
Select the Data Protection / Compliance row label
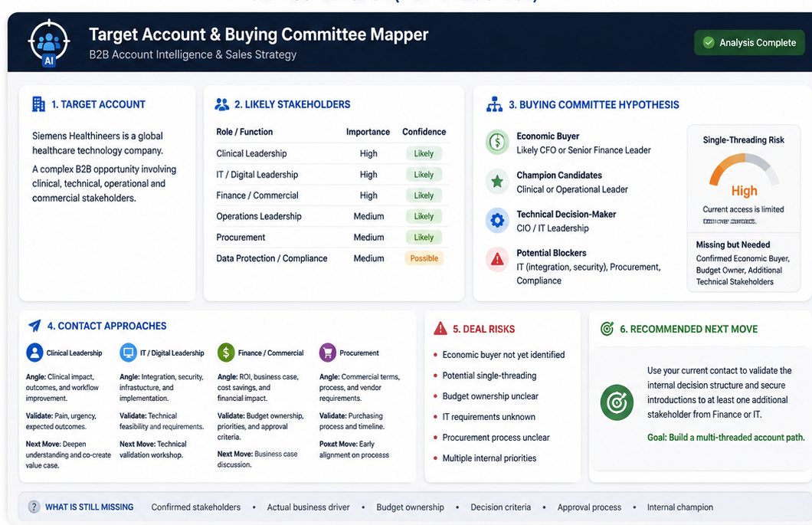(272, 258)
